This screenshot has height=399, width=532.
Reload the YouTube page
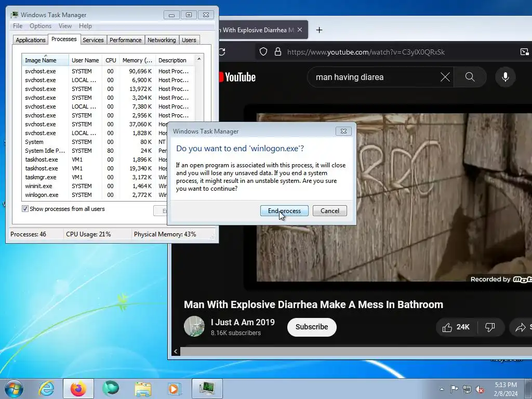point(222,51)
